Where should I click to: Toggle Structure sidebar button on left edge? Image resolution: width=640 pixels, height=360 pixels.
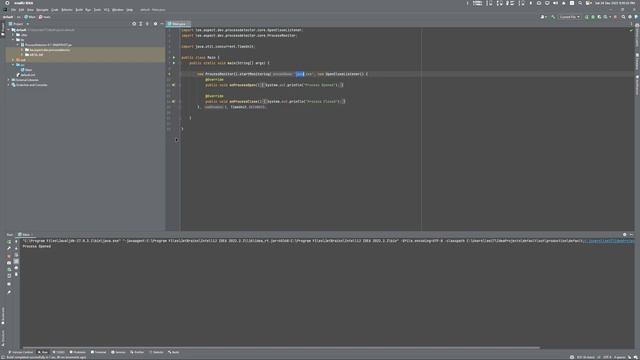coord(3,338)
